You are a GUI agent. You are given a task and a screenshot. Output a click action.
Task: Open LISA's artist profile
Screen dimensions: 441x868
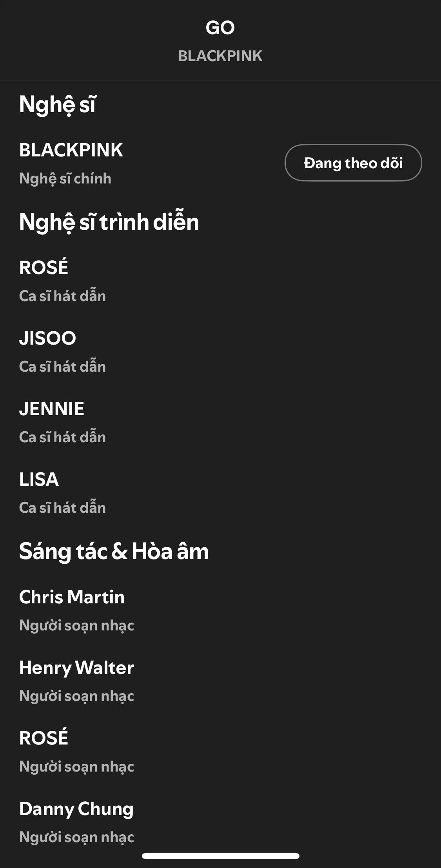(x=39, y=479)
